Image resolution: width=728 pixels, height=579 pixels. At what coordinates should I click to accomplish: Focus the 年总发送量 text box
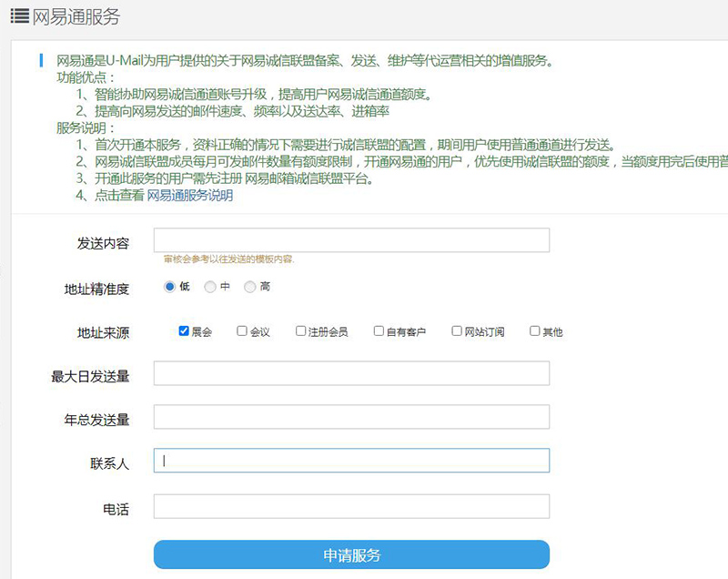(351, 417)
